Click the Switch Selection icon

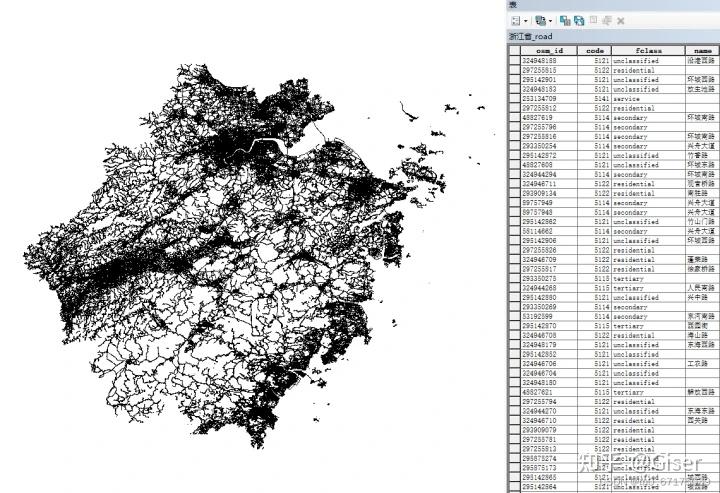pyautogui.click(x=579, y=21)
